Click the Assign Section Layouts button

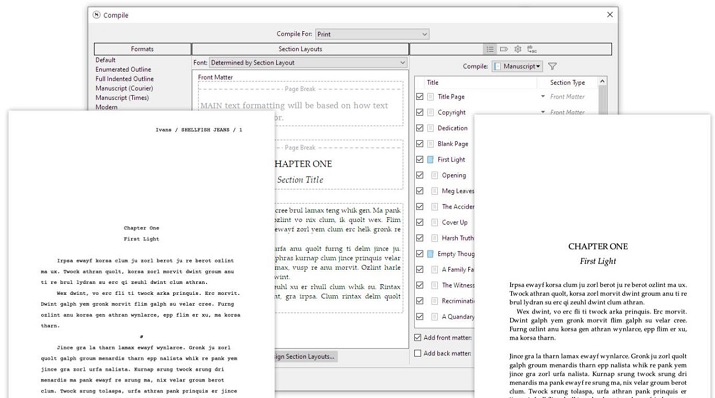point(306,357)
